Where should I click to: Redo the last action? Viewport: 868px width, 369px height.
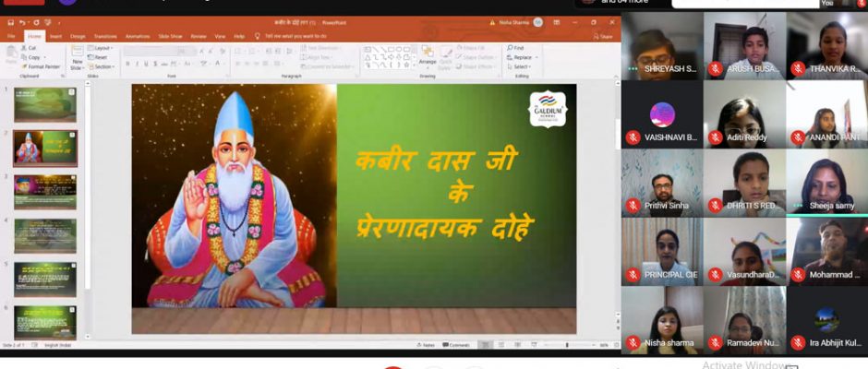coord(36,23)
